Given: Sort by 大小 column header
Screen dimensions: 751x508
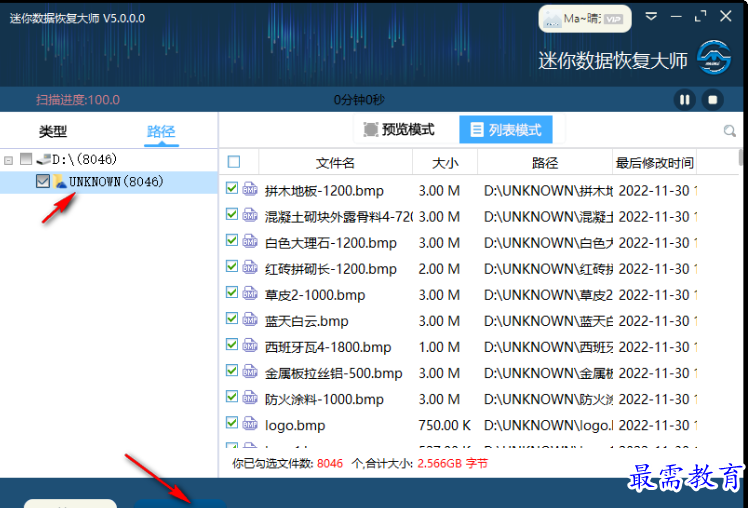Looking at the screenshot, I should [x=445, y=163].
